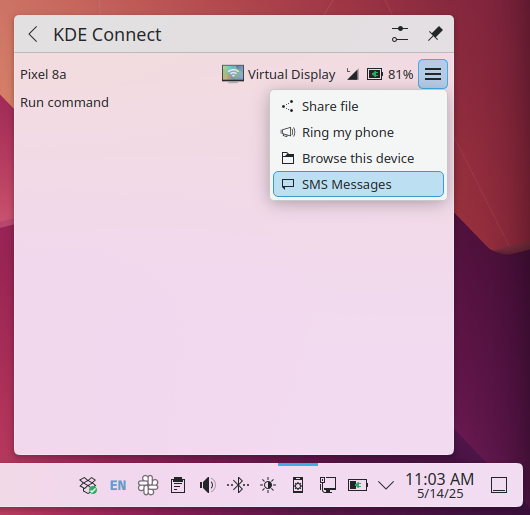Open SMS Messages from the menu

tap(358, 184)
